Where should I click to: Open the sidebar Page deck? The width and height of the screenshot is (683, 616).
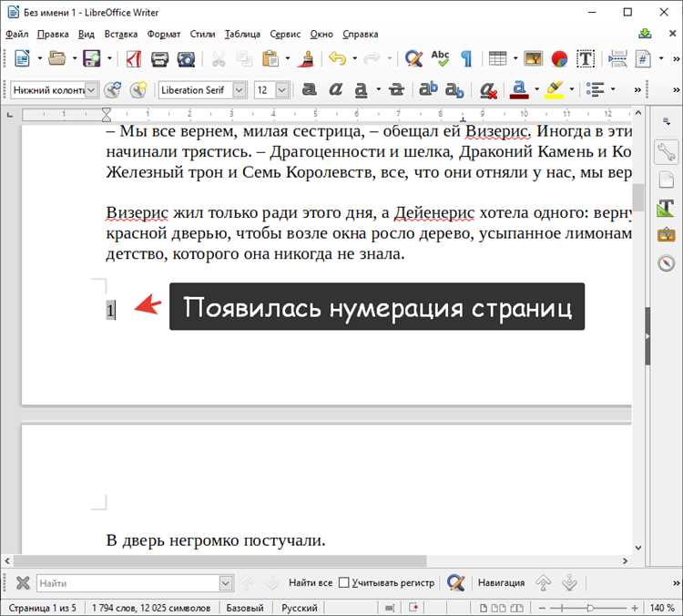[x=666, y=180]
